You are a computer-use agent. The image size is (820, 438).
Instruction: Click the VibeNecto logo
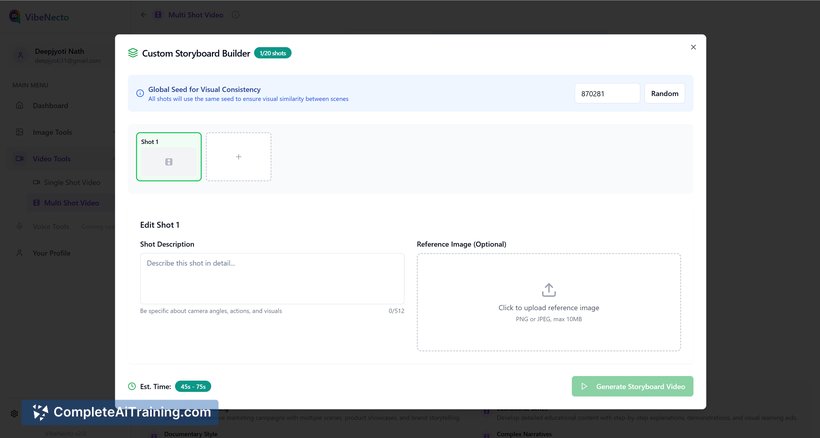click(39, 17)
